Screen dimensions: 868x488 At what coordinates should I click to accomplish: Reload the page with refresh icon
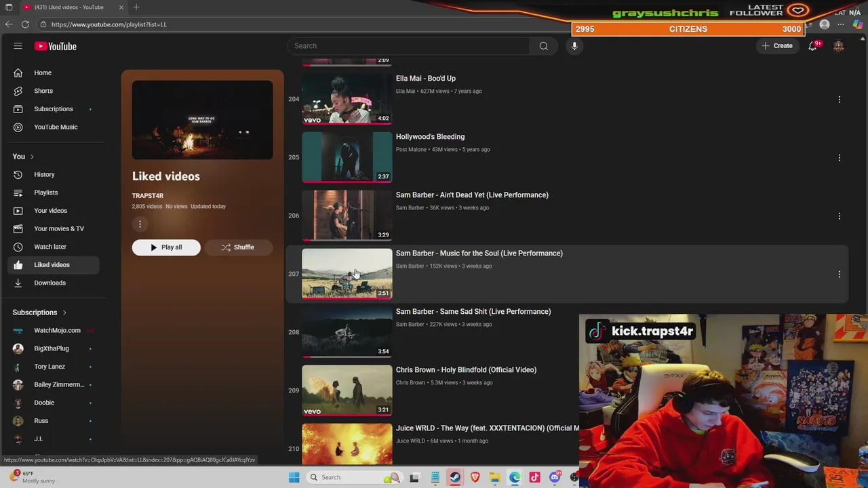point(25,24)
